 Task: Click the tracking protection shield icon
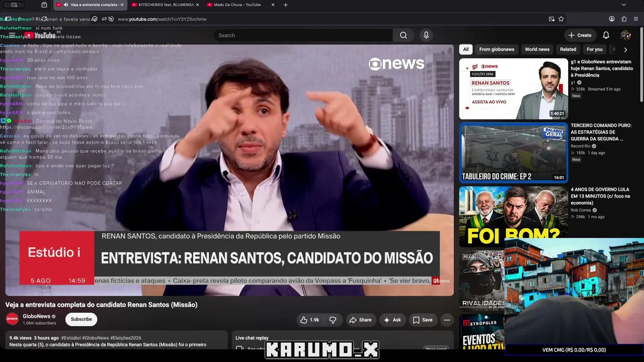[x=95, y=19]
